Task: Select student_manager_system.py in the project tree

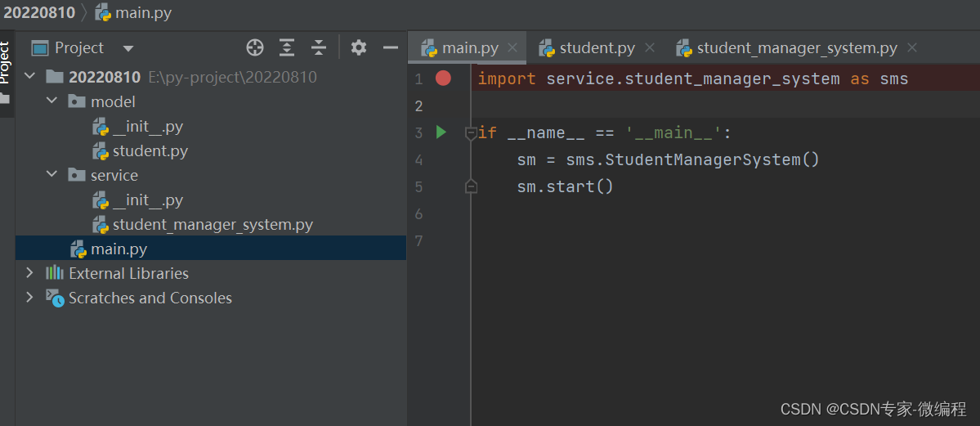Action: pyautogui.click(x=213, y=225)
